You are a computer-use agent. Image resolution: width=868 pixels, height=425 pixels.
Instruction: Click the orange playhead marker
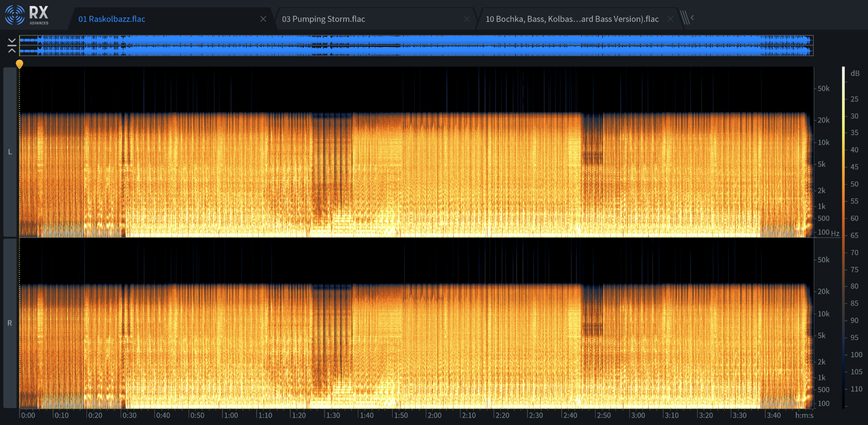click(x=19, y=64)
